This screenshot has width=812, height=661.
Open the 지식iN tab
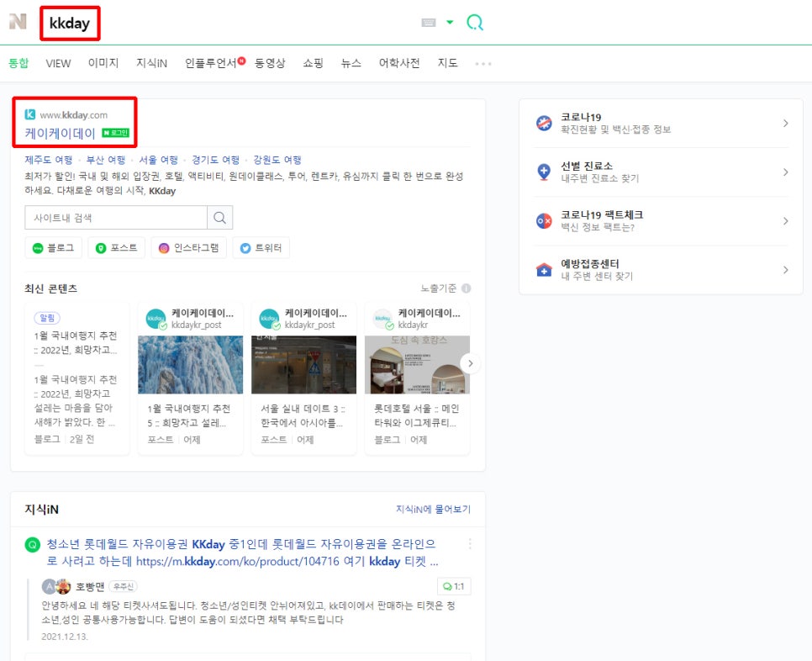151,63
